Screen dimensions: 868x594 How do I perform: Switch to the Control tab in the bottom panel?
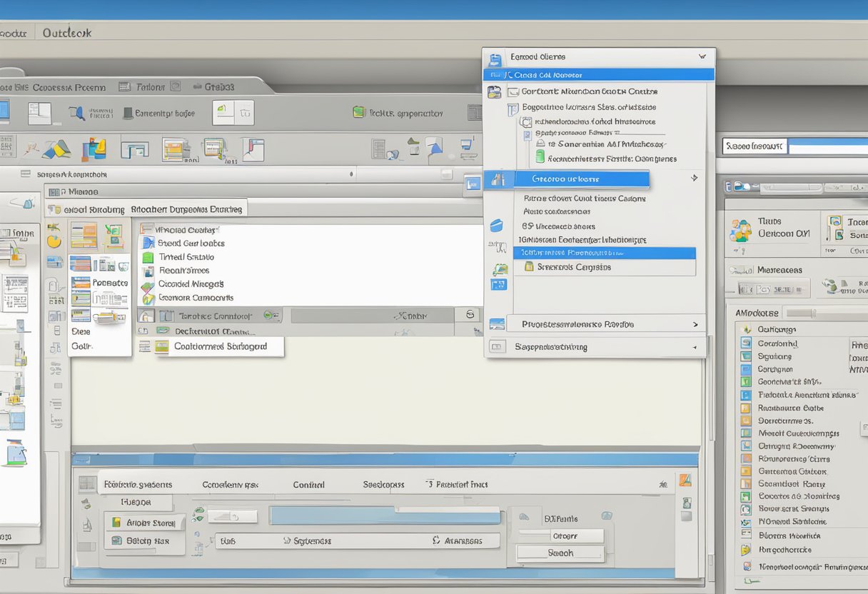tap(308, 484)
